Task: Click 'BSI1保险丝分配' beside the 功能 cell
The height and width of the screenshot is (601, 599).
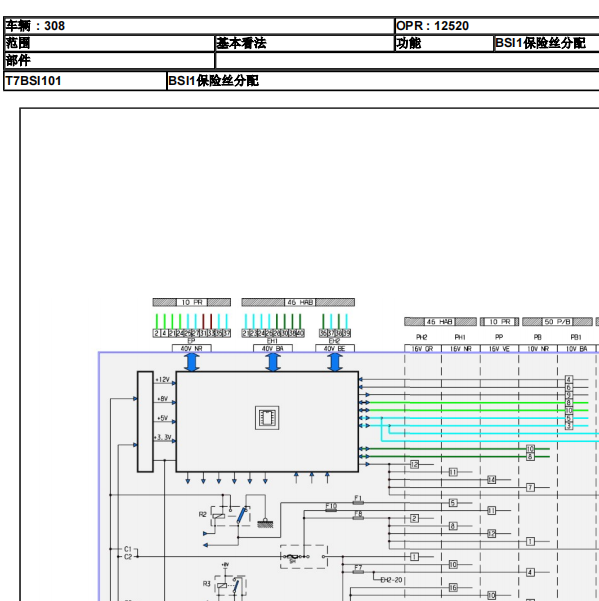Action: tap(546, 43)
